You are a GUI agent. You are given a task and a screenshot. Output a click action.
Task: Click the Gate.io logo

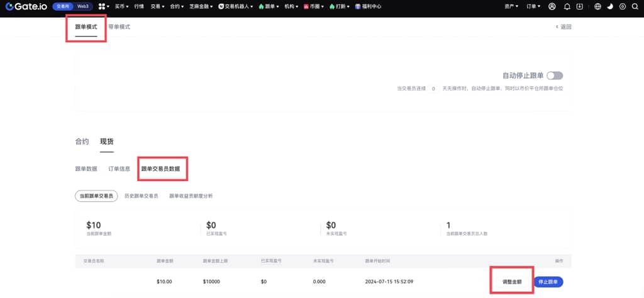(x=27, y=6)
